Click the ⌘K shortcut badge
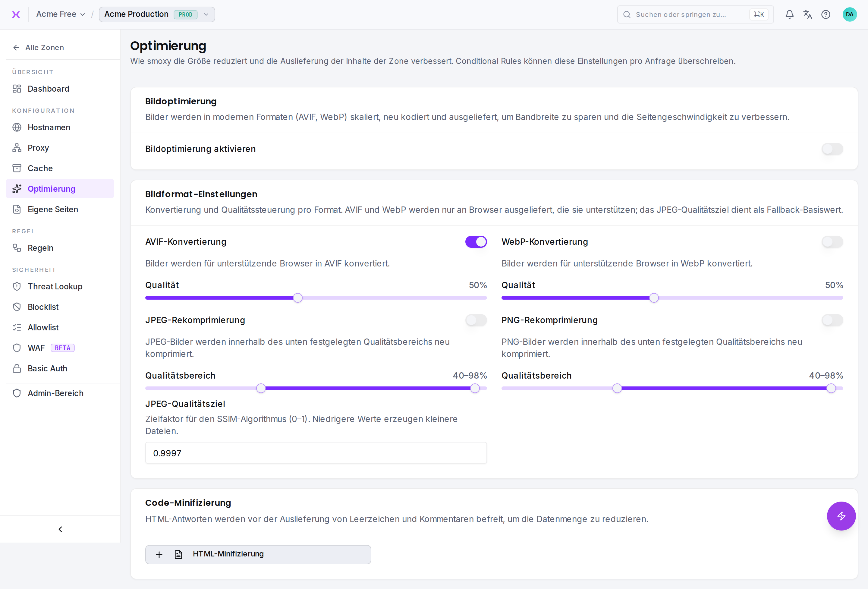This screenshot has height=589, width=868. 759,14
